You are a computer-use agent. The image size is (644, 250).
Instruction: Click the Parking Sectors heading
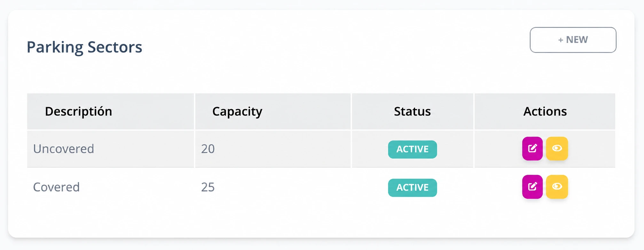coord(84,47)
